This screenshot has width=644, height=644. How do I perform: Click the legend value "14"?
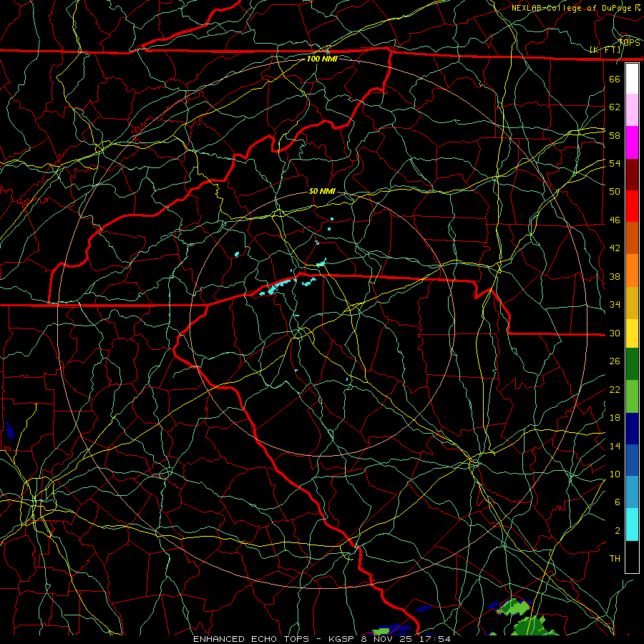coord(615,446)
